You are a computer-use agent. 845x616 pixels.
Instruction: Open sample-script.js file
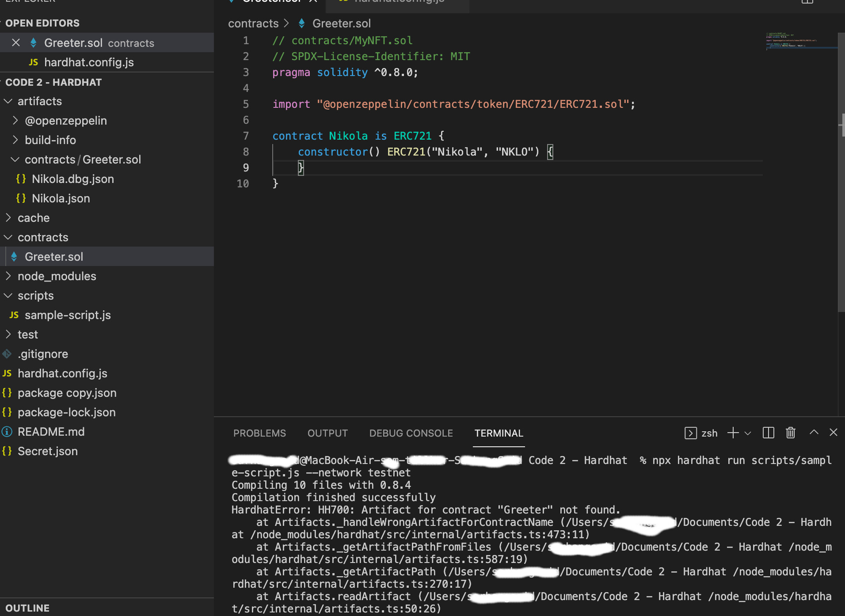click(x=107, y=315)
